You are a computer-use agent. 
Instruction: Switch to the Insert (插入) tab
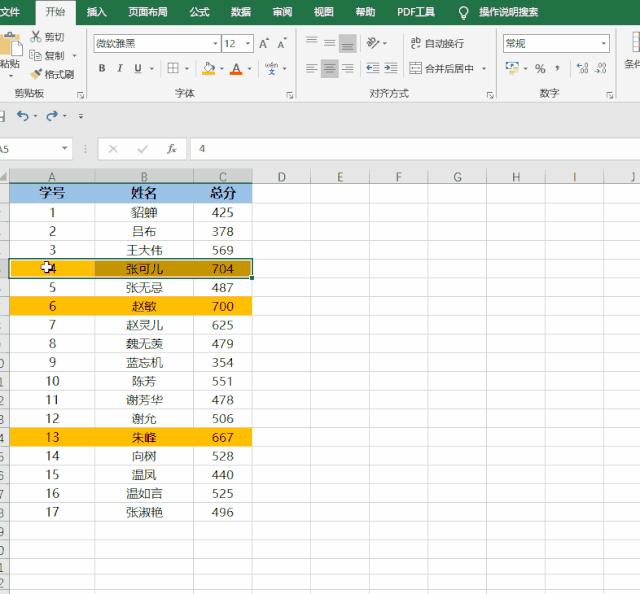point(96,12)
